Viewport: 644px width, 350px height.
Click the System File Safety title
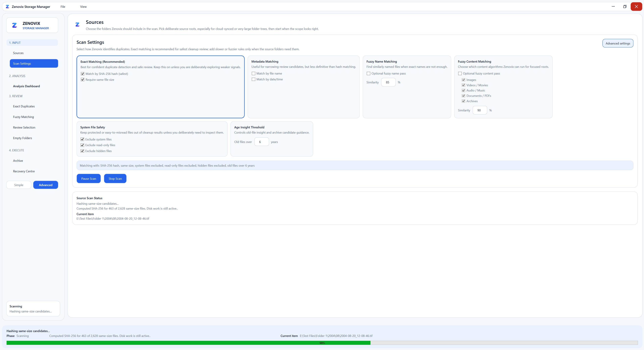point(92,127)
